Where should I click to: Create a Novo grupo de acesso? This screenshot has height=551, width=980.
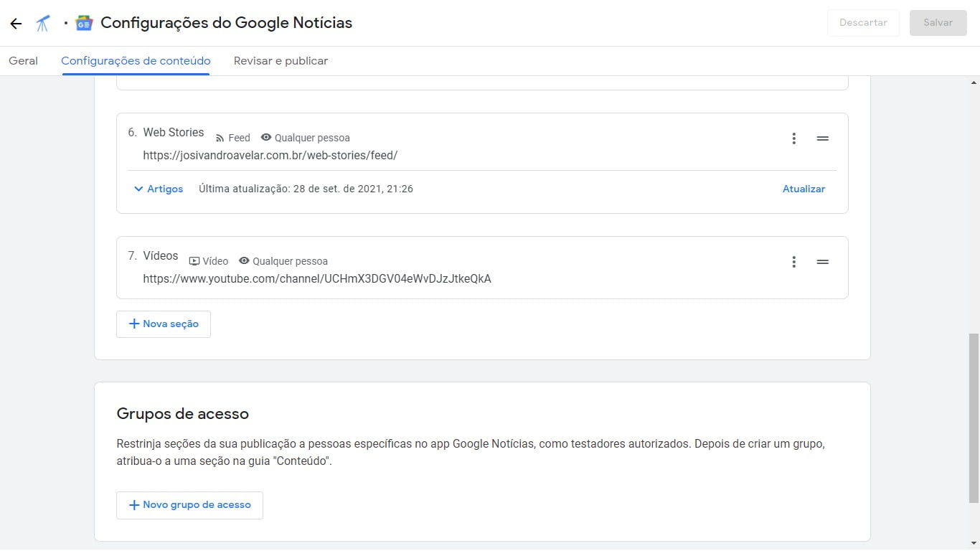(189, 505)
